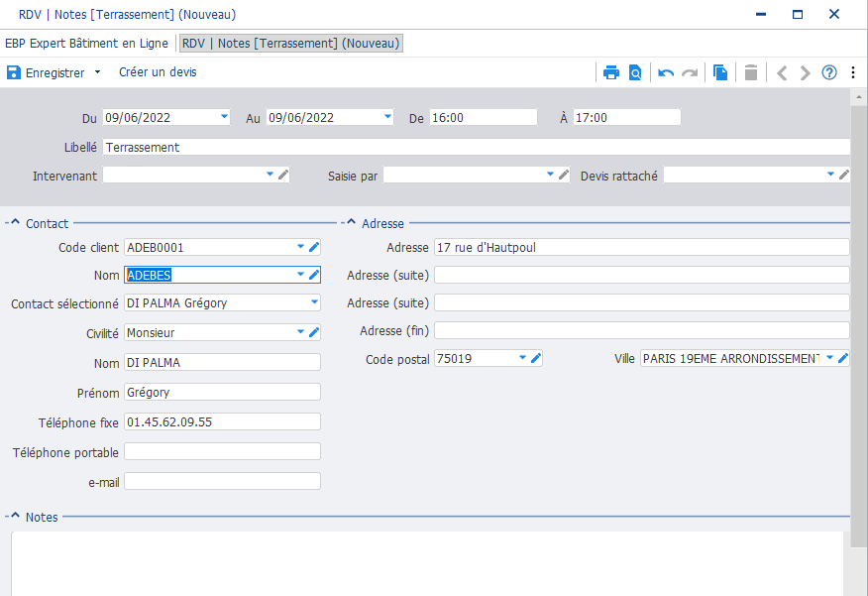Open the Au date picker dropdown
The height and width of the screenshot is (596, 868).
tap(387, 117)
